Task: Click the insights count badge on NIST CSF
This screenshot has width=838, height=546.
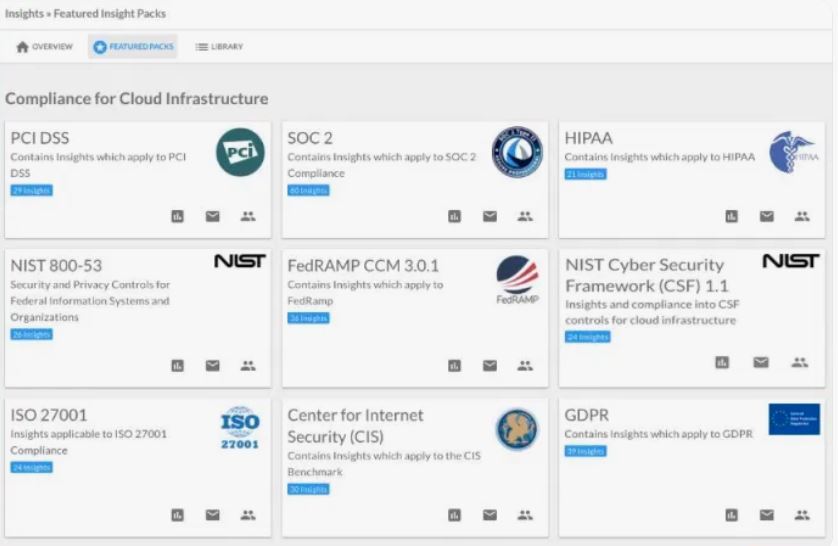Action: (588, 337)
